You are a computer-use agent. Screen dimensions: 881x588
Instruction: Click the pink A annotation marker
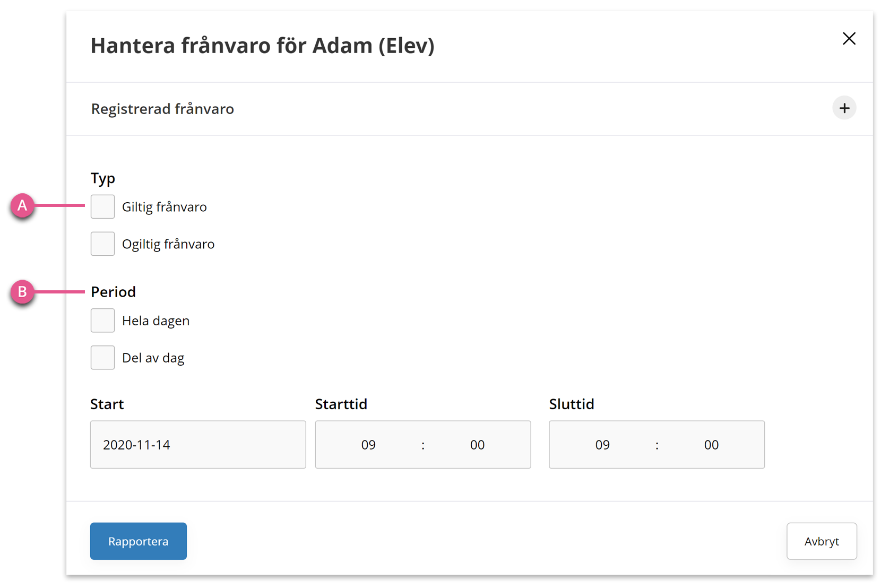[x=22, y=205]
